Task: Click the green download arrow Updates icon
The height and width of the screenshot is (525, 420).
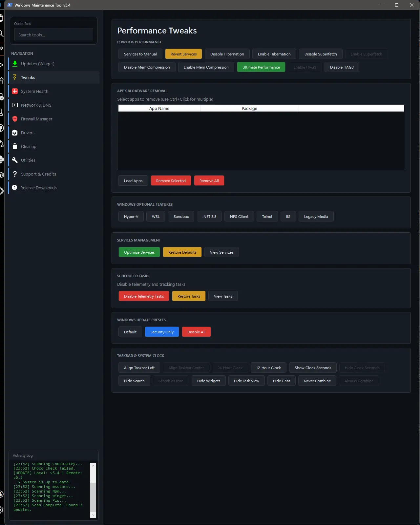Action: point(15,64)
